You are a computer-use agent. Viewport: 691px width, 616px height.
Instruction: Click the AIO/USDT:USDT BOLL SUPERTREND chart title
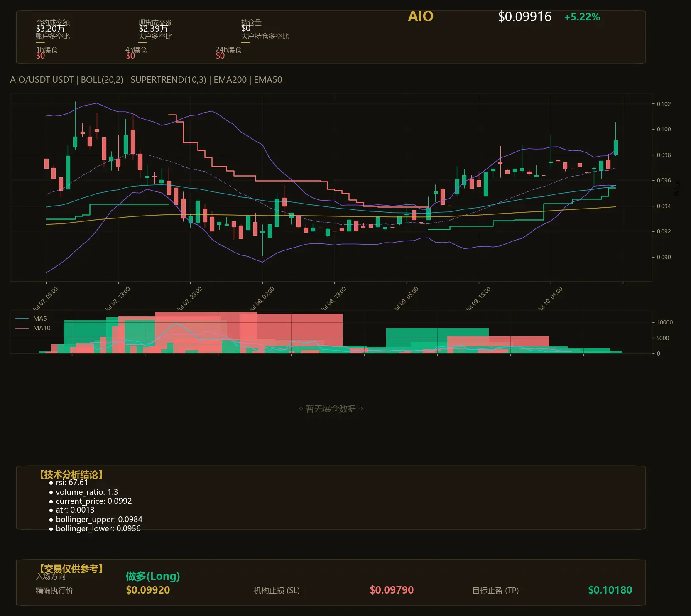(x=146, y=80)
